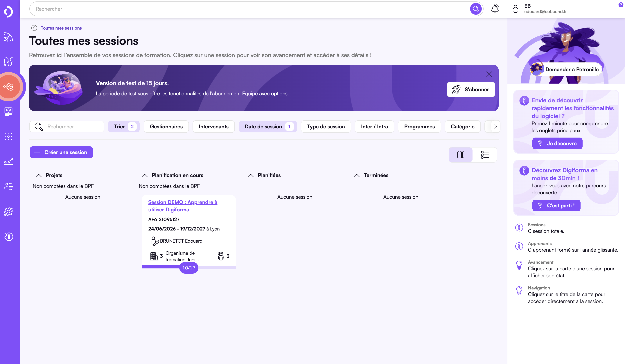Click Demander à Pétronille button
625x364 pixels.
566,69
